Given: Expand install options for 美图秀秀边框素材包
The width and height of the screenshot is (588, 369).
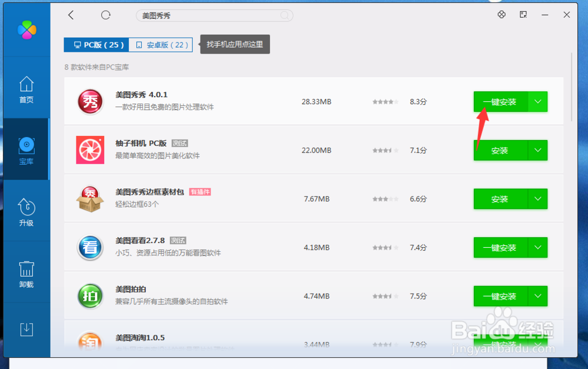Looking at the screenshot, I should tap(538, 199).
